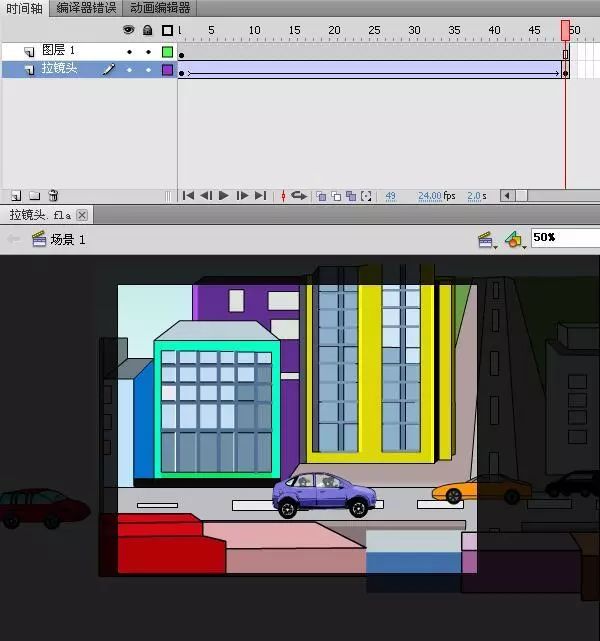This screenshot has height=641, width=600.
Task: Click the show all layers as outlines header icon
Action: pos(167,30)
